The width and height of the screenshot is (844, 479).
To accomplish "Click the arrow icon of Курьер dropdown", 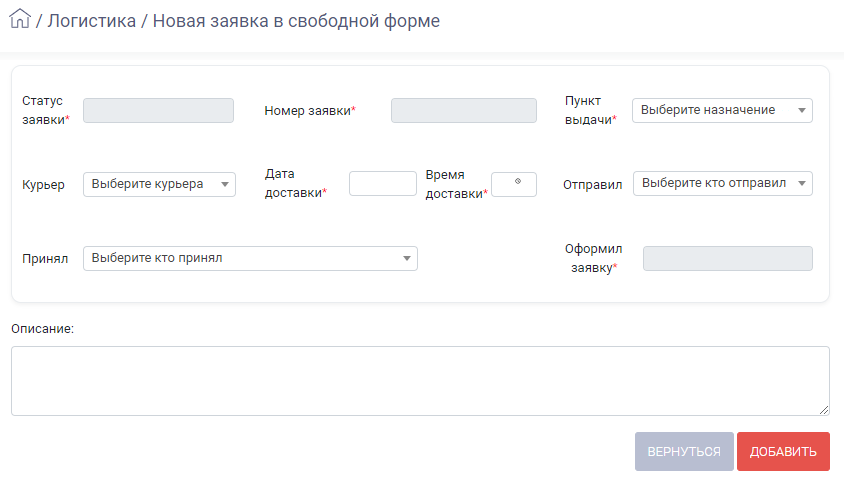I will [x=225, y=185].
